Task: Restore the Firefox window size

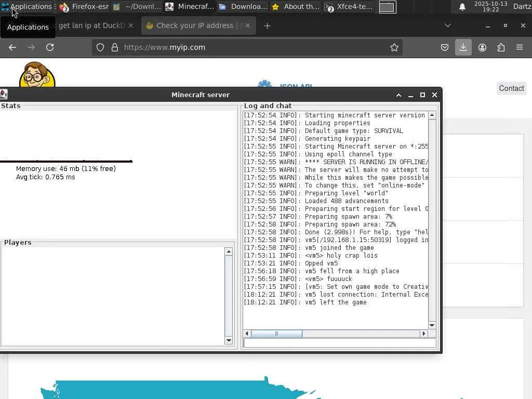Action: pyautogui.click(x=505, y=25)
